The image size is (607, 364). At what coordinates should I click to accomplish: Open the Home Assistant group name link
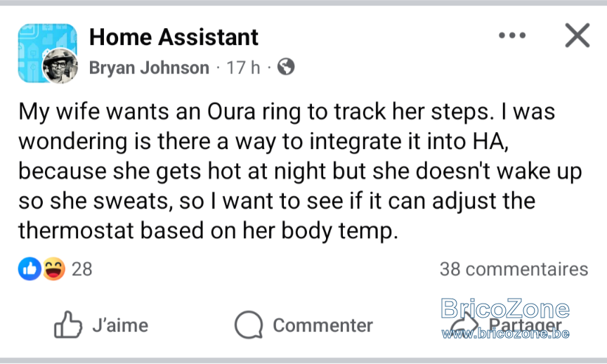click(x=174, y=37)
